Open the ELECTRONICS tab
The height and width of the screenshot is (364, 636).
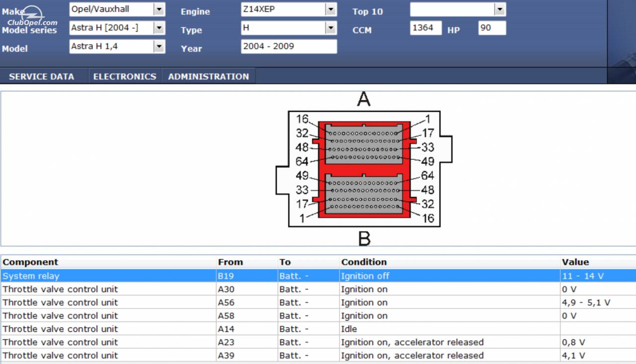coord(125,76)
